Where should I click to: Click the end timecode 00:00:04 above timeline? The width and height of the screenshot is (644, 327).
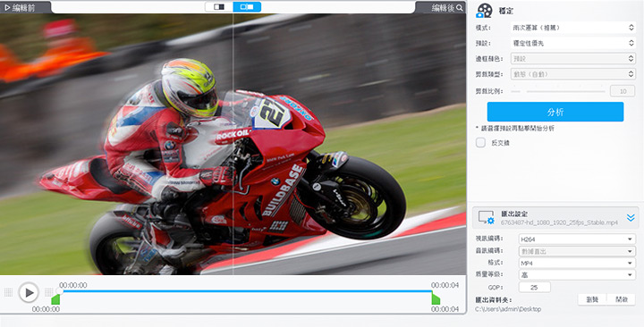point(445,285)
